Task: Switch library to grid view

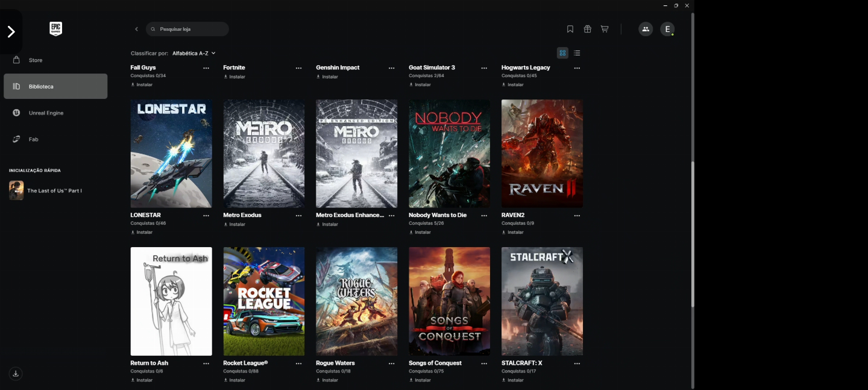Action: [562, 53]
